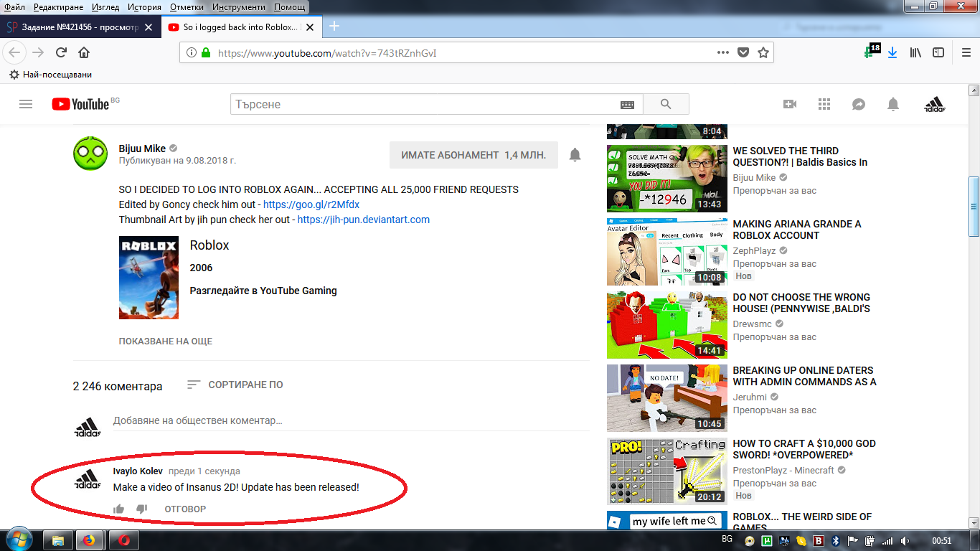Open the jih-pun.deviantart.com link
The width and height of the screenshot is (980, 551).
[x=364, y=220]
